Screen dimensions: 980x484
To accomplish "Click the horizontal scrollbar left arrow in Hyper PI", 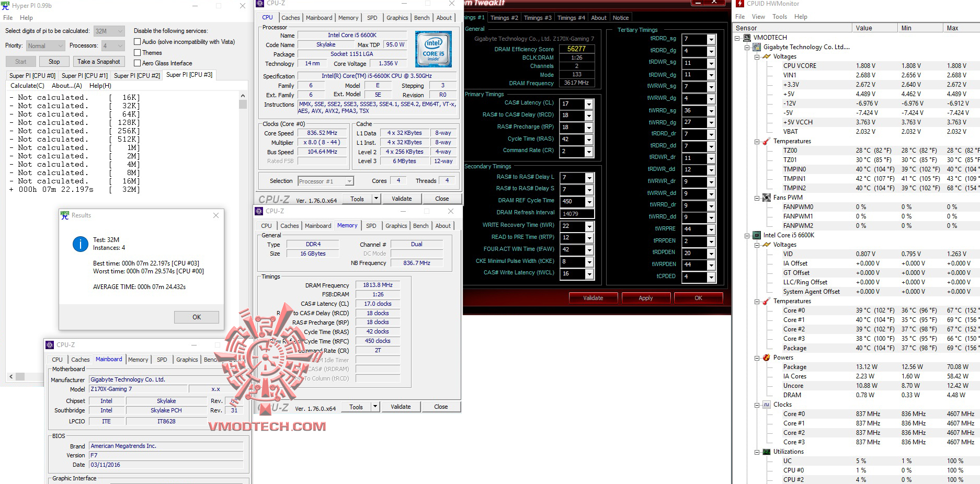I will pos(11,376).
